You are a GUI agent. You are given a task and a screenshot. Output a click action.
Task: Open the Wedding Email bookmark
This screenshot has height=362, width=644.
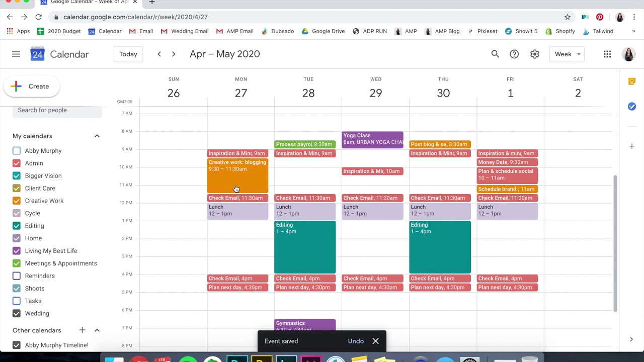pos(184,31)
